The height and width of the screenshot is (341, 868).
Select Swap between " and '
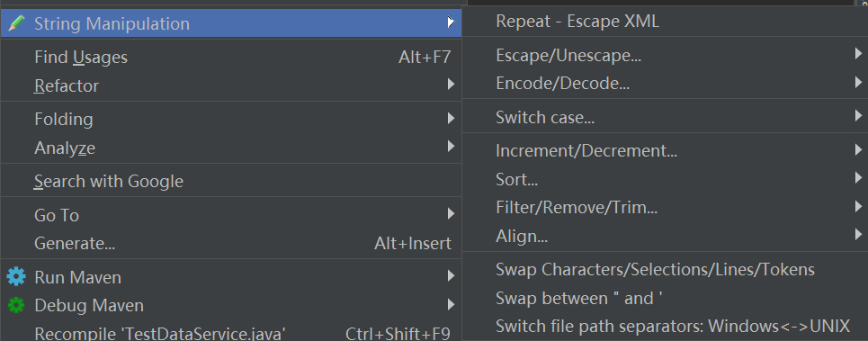665,299
